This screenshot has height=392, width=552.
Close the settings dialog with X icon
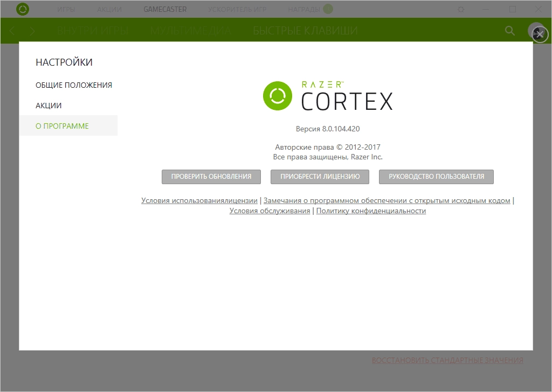coord(539,34)
